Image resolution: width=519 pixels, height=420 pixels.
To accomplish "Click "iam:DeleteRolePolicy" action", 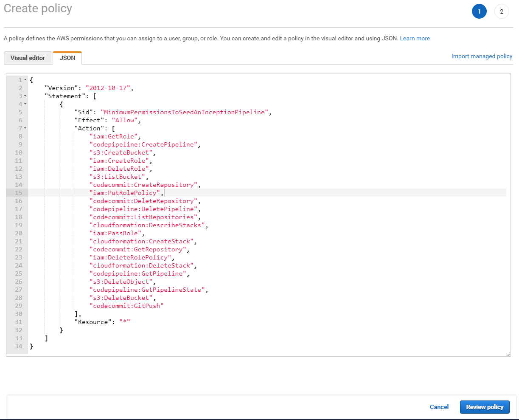I will point(130,257).
